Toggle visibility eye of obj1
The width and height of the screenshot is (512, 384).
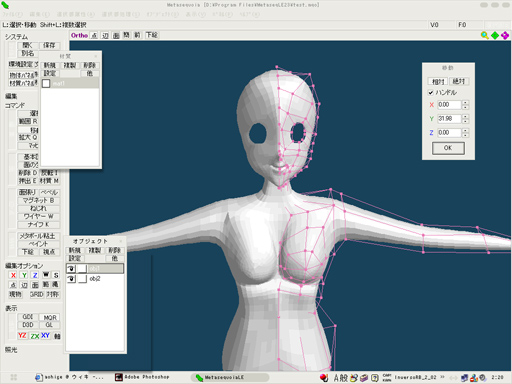(x=71, y=268)
